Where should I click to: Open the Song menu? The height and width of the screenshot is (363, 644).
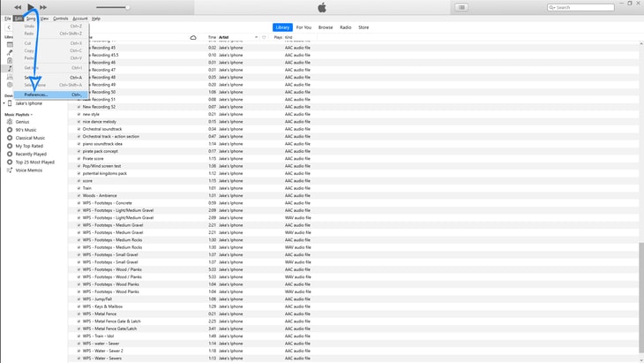[31, 19]
